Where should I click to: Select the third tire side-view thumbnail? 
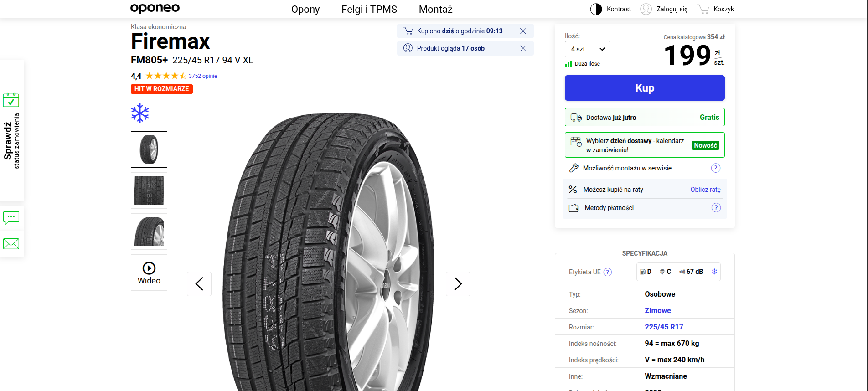click(x=149, y=232)
